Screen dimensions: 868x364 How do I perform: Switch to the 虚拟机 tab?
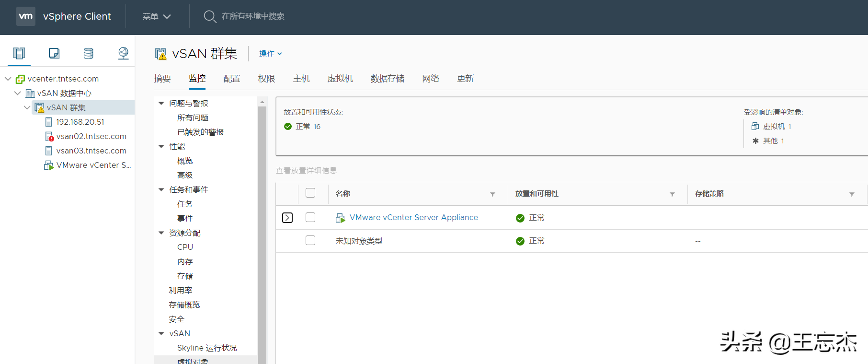point(340,79)
